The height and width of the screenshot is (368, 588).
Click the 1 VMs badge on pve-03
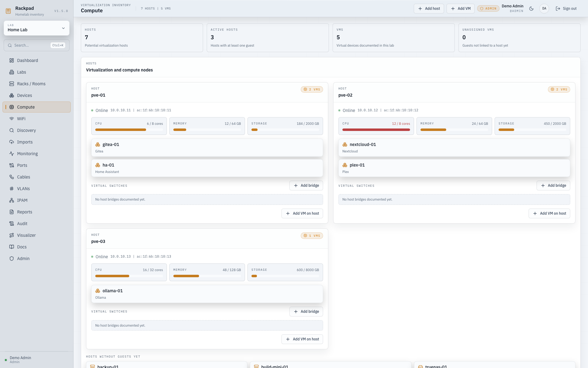tap(312, 236)
